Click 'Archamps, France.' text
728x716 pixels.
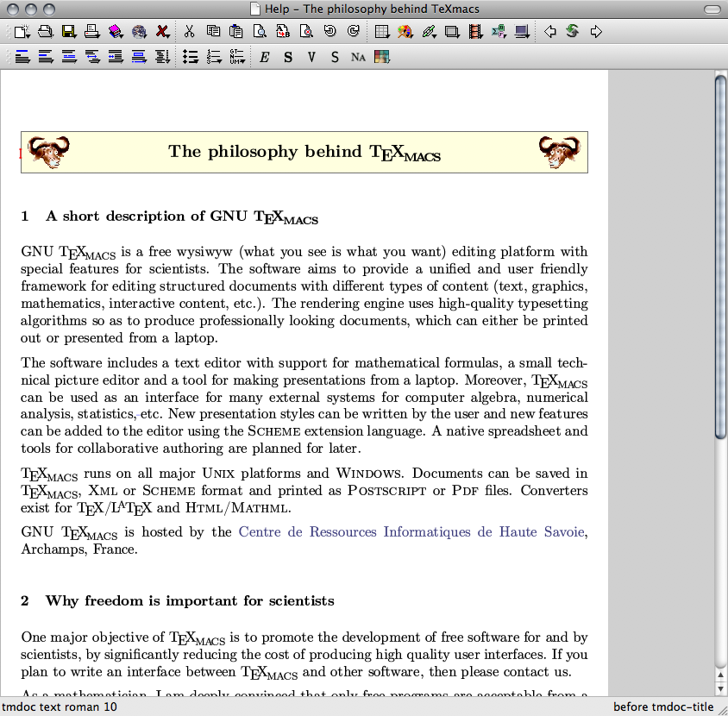point(79,550)
